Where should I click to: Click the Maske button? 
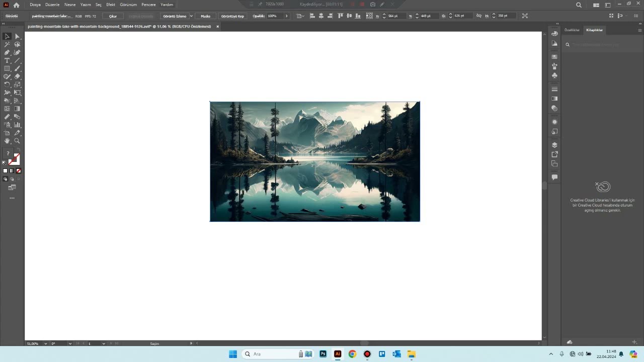pyautogui.click(x=205, y=16)
